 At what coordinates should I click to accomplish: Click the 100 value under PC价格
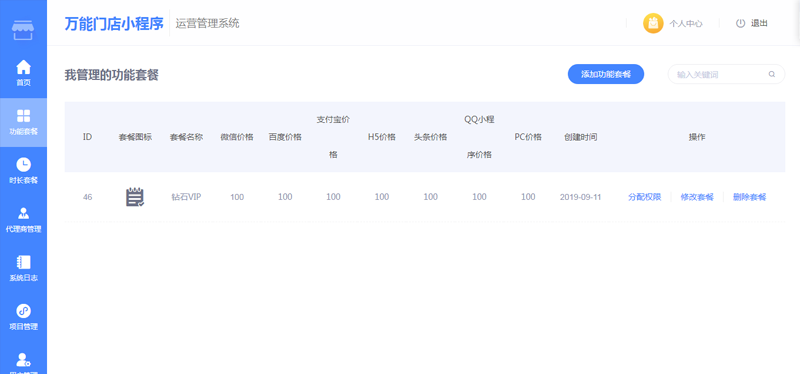pos(528,197)
